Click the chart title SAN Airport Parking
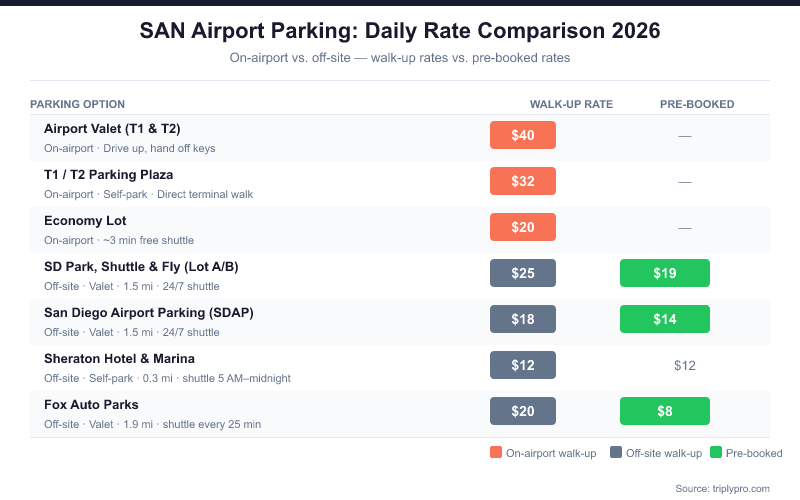Image resolution: width=800 pixels, height=500 pixels. (400, 31)
